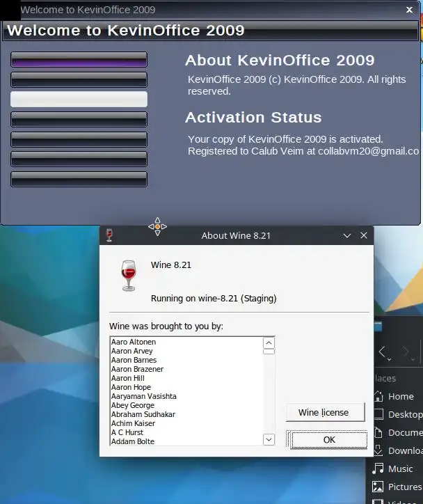Minimize the About Wine dialog with the chevron

pos(347,235)
